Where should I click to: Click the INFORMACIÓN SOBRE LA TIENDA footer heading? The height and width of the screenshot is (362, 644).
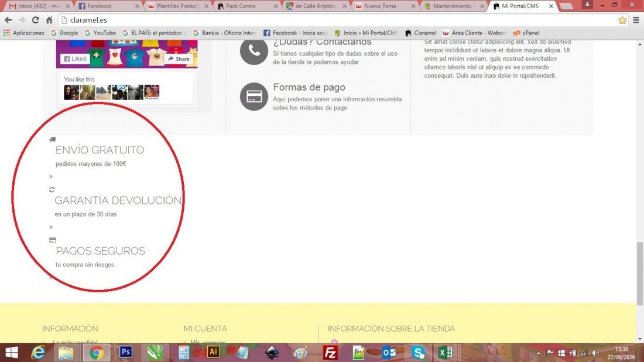(x=391, y=329)
